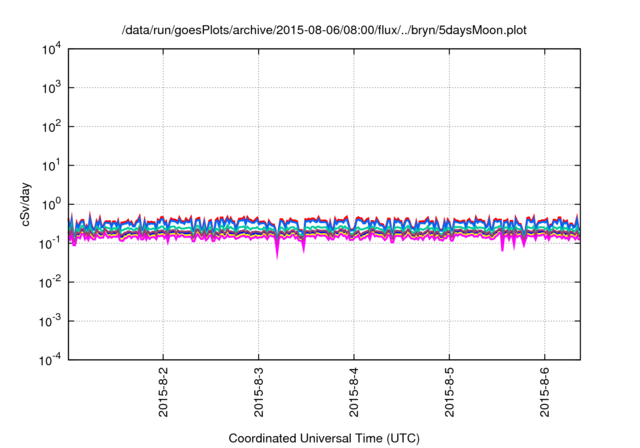
Task: Select the 2015-8-2 x-axis date label
Action: 163,392
